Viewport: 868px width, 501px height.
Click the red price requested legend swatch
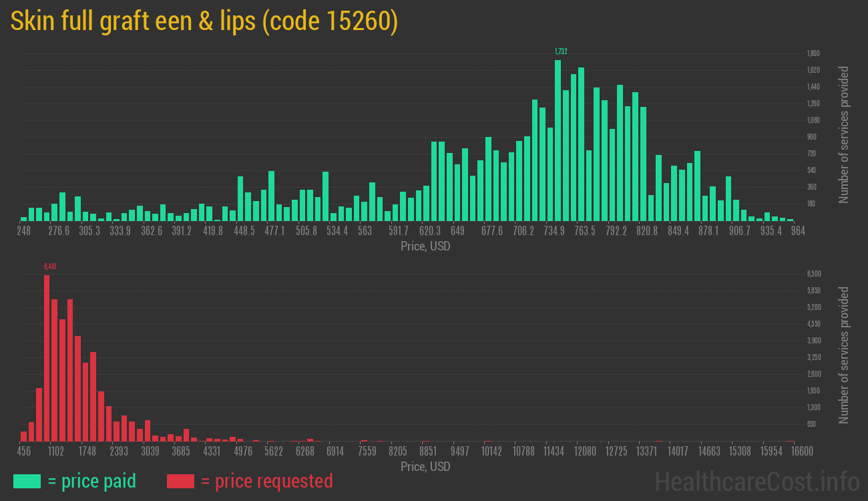(180, 481)
